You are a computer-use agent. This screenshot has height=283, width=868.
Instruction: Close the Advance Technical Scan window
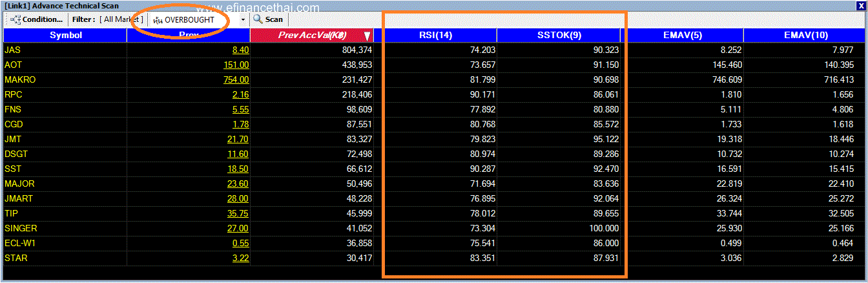click(860, 5)
